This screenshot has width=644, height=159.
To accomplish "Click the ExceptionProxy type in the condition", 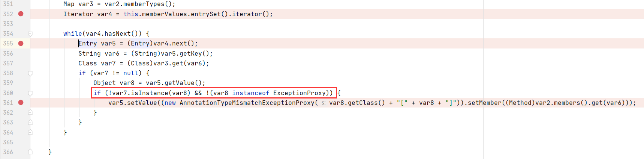I will tap(299, 93).
